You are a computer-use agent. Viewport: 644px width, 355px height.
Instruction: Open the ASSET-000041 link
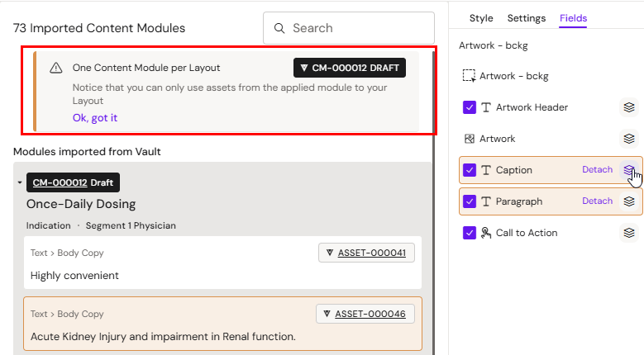(x=372, y=253)
